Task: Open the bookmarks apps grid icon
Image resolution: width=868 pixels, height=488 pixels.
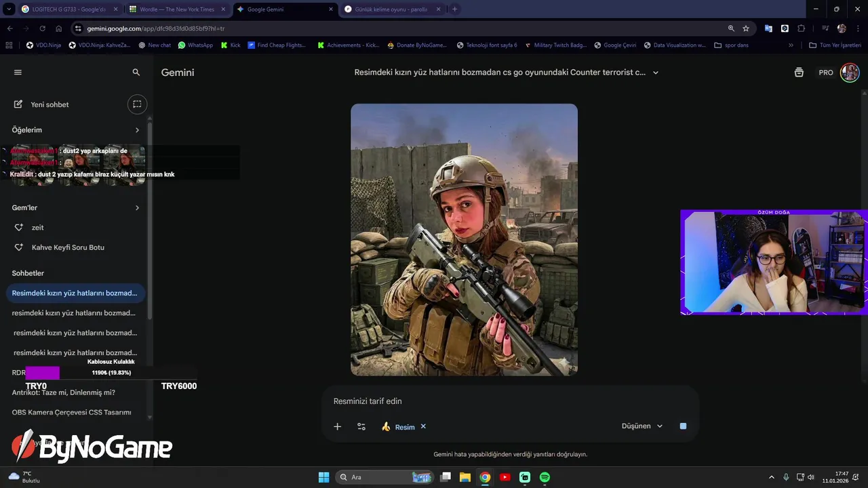Action: click(9, 45)
